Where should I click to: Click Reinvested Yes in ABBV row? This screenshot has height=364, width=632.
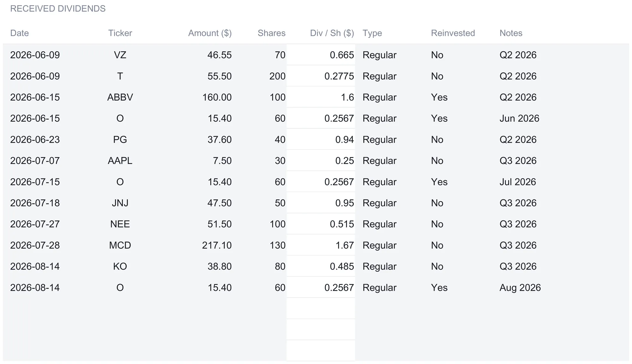click(x=439, y=97)
